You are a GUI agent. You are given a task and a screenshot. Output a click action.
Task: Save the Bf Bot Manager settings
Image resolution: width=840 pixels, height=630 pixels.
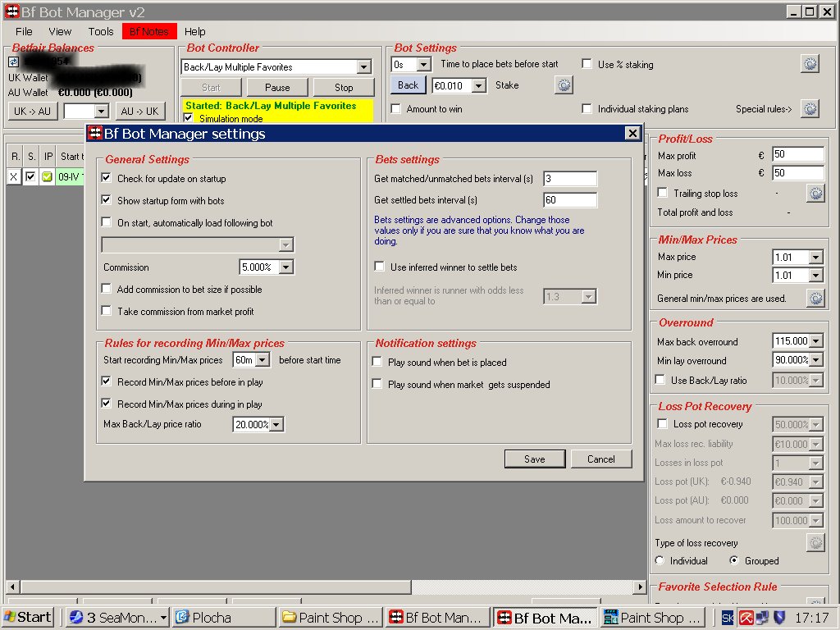click(535, 459)
